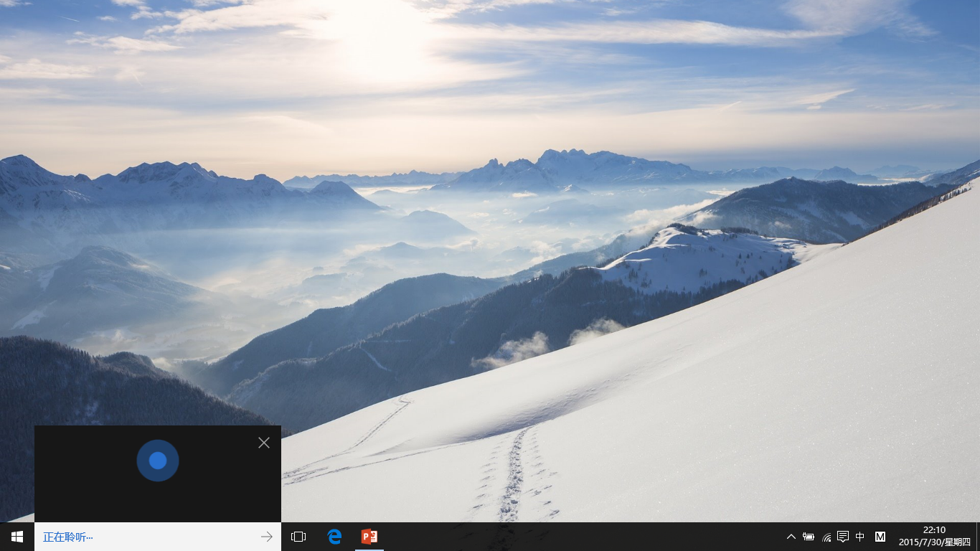Switch to the PowerPoint taskbar app
This screenshot has width=980, height=551.
click(369, 537)
